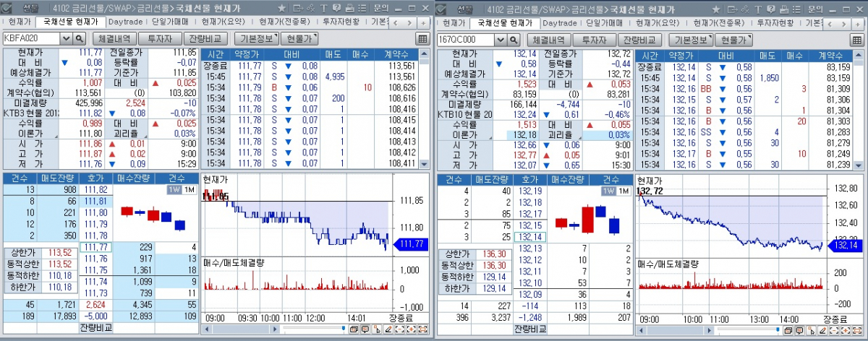Click the list menu icon in right window title
The image size is (868, 341).
click(x=795, y=8)
